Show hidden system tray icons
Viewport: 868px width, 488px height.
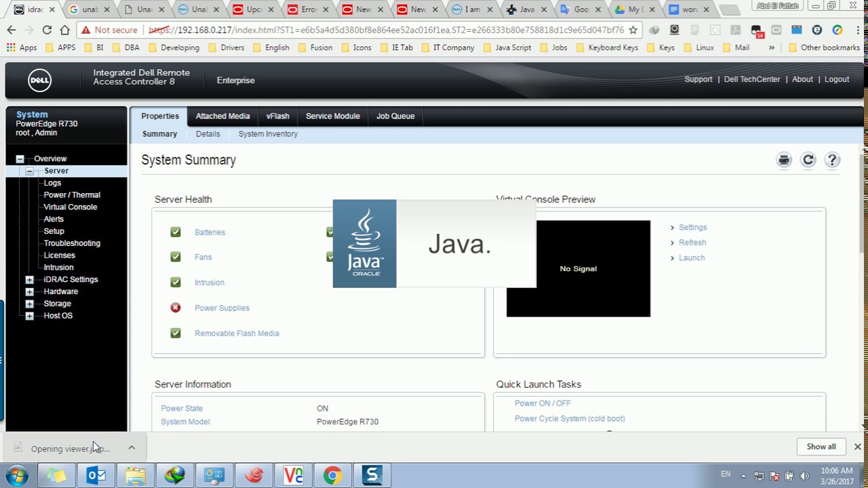point(743,476)
